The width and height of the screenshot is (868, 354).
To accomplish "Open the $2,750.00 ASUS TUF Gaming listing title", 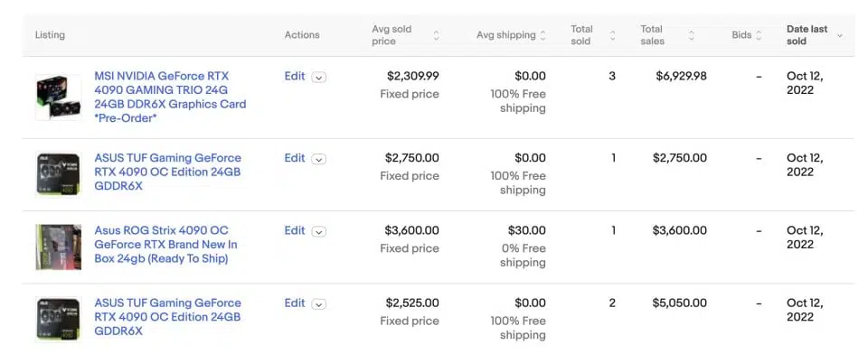I will pyautogui.click(x=168, y=172).
